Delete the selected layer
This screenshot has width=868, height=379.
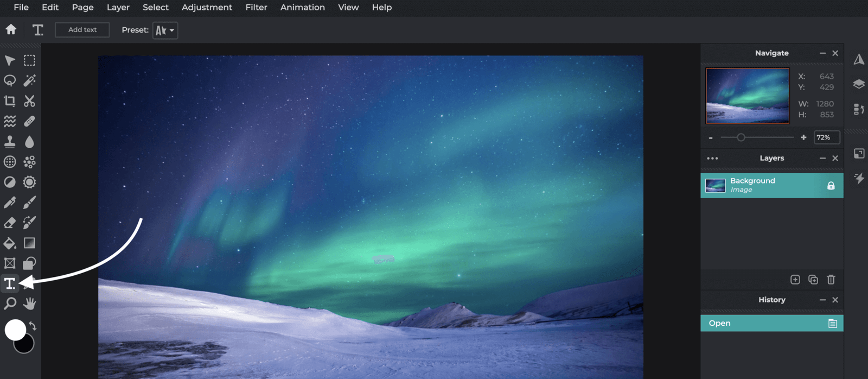pyautogui.click(x=831, y=280)
